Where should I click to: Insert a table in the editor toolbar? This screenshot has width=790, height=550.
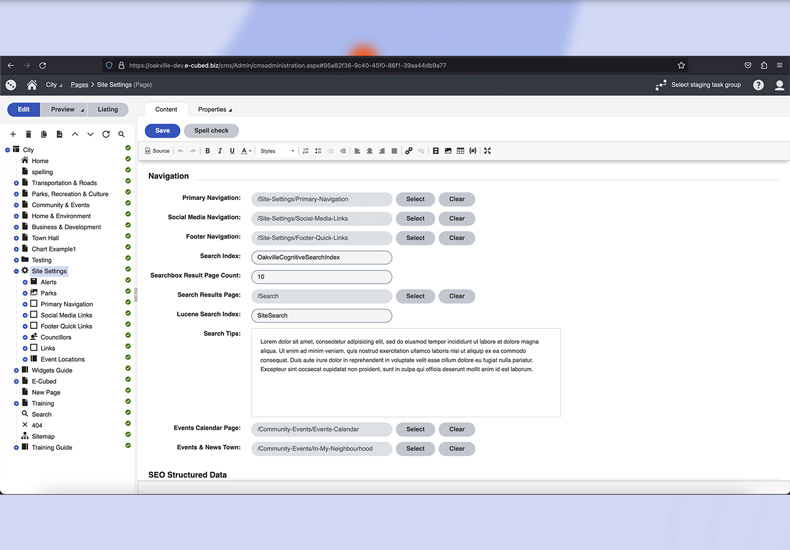click(460, 151)
